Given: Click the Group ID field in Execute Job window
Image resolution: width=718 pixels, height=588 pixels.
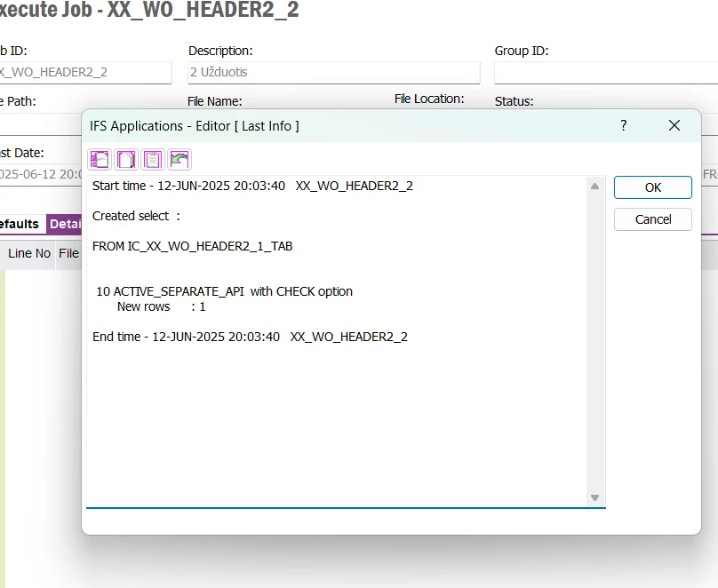Looking at the screenshot, I should click(606, 72).
